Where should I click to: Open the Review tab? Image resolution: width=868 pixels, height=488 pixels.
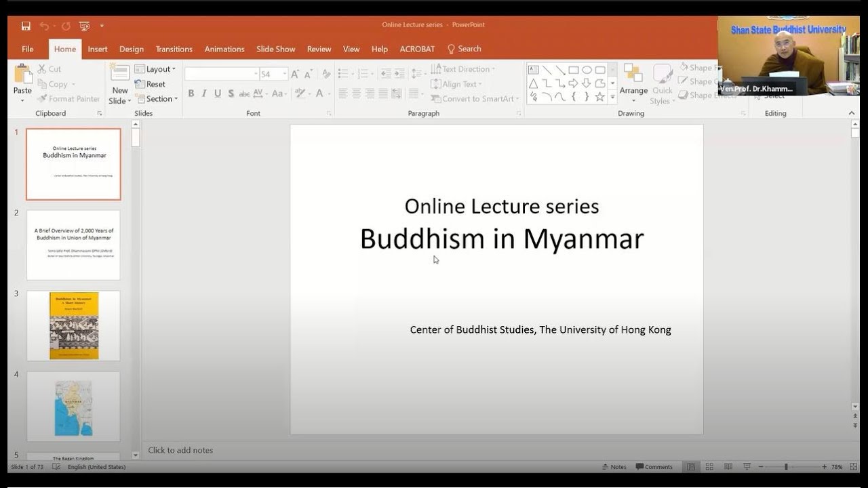click(x=319, y=49)
